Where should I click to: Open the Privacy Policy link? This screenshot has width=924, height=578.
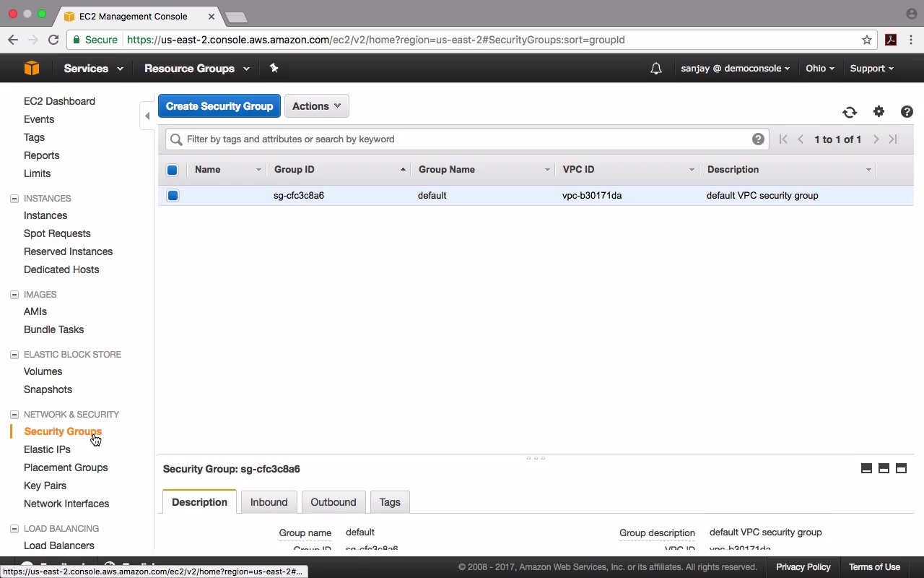pos(803,567)
